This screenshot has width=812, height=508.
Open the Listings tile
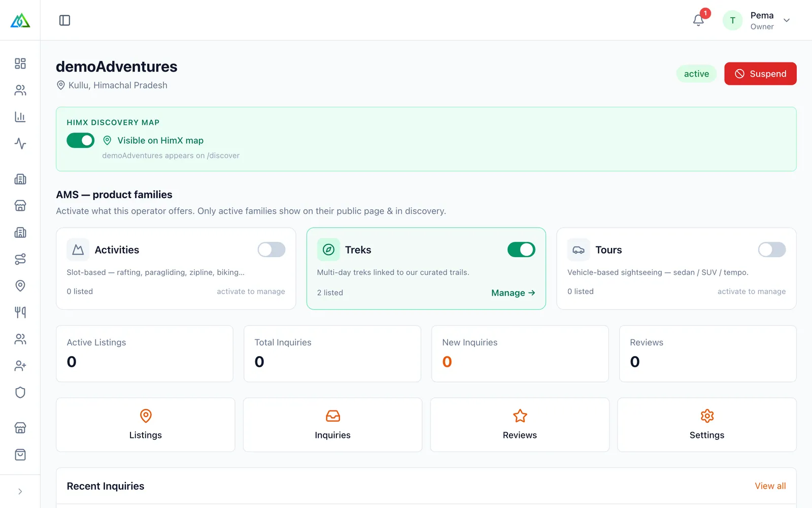[145, 425]
